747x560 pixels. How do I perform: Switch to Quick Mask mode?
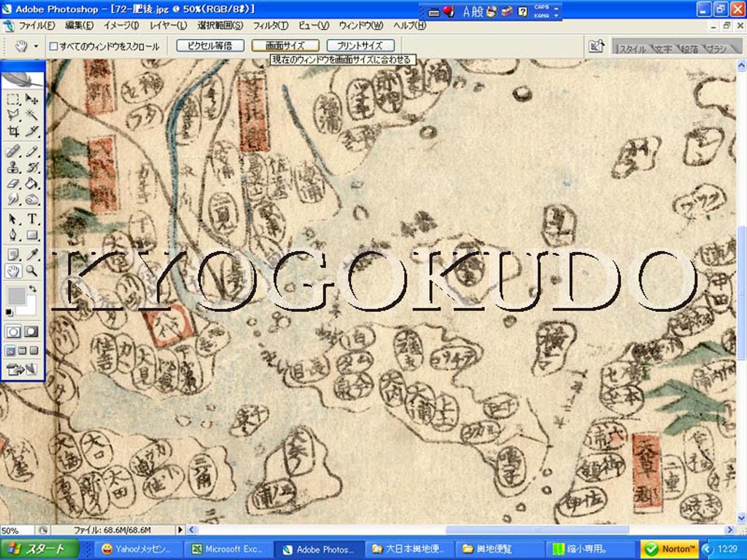pyautogui.click(x=32, y=332)
